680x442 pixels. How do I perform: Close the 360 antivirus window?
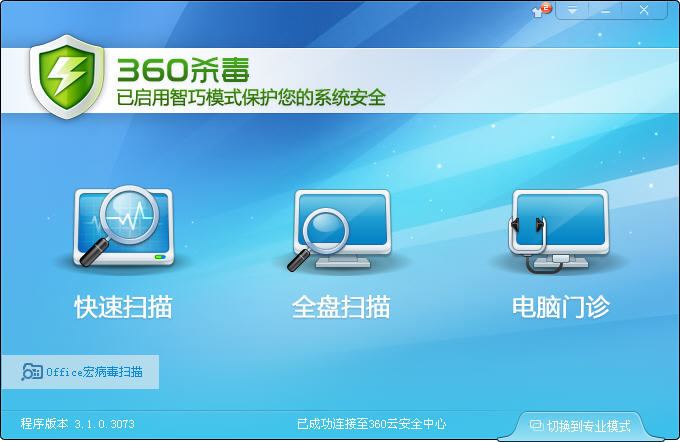(x=645, y=10)
